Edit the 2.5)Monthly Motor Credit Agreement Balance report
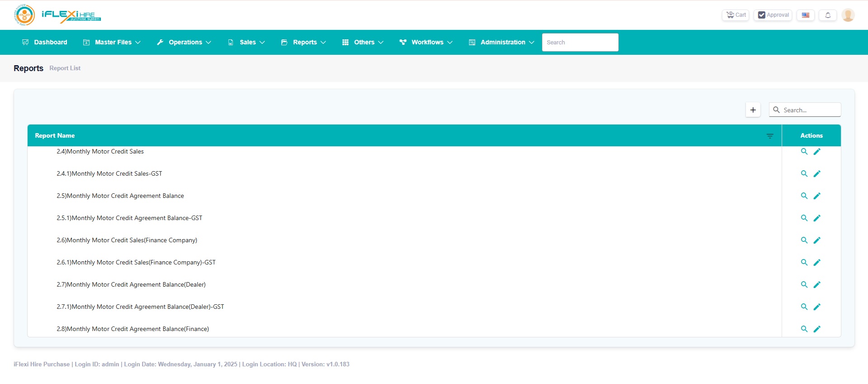 (x=817, y=196)
